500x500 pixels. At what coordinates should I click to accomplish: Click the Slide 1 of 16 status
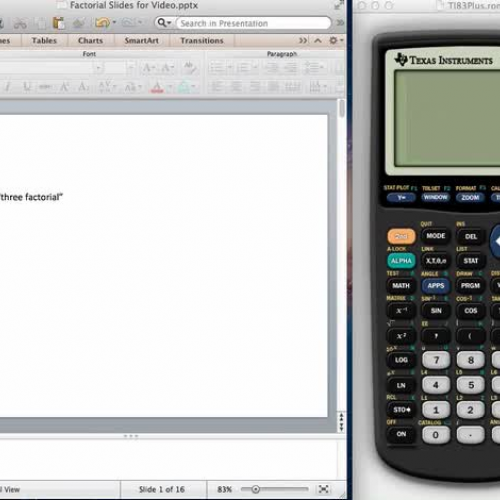pos(162,489)
